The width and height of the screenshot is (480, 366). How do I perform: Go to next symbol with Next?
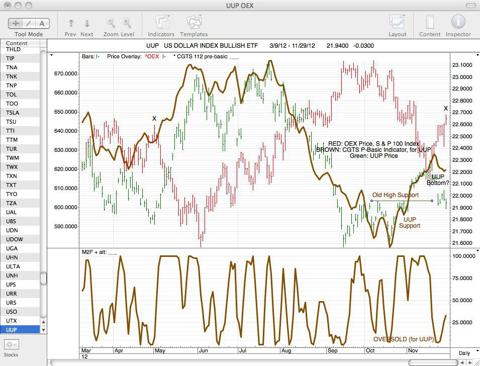tap(87, 23)
